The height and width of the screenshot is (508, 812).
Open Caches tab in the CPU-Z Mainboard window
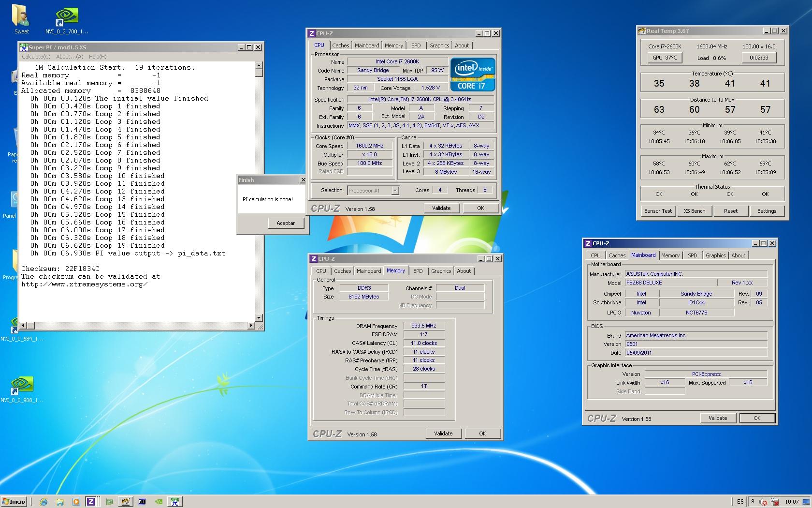[x=617, y=255]
